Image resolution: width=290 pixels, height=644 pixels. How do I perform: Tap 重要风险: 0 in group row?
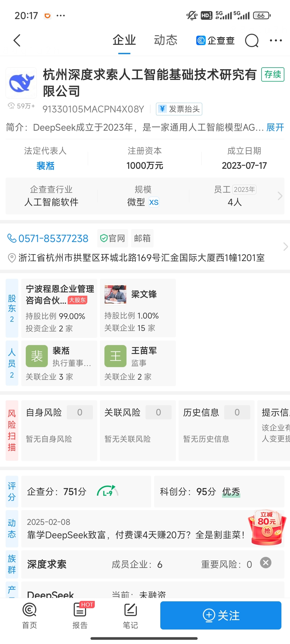click(x=227, y=565)
